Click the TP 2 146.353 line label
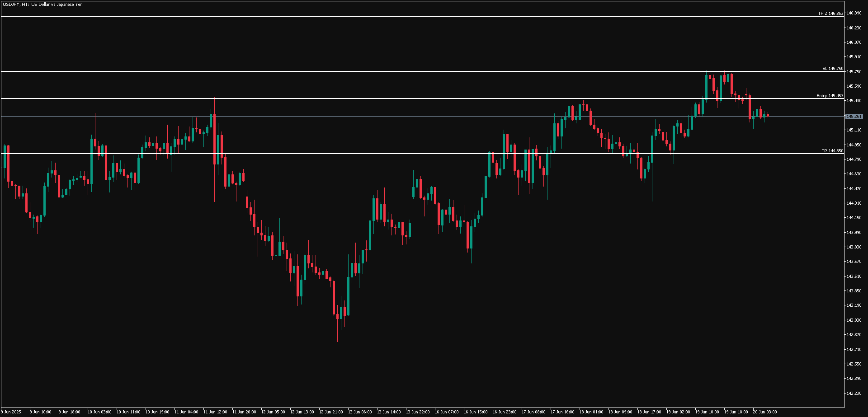868x417 pixels. [830, 14]
